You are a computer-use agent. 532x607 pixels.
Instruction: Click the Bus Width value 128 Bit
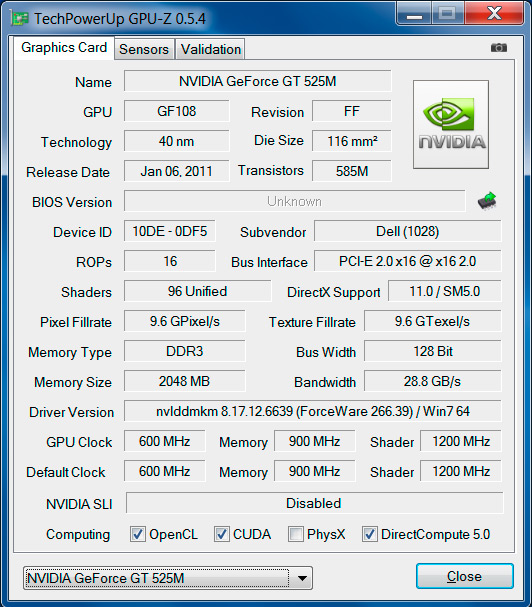coord(432,351)
